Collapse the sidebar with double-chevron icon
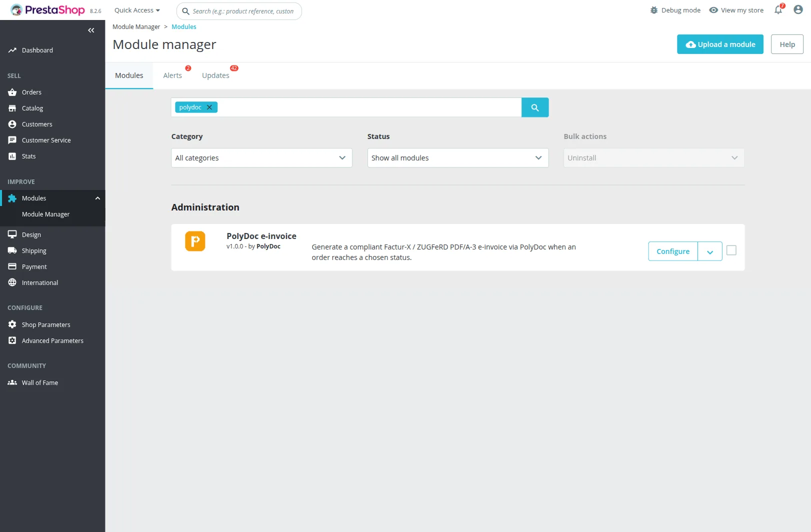The image size is (811, 532). pyautogui.click(x=91, y=30)
